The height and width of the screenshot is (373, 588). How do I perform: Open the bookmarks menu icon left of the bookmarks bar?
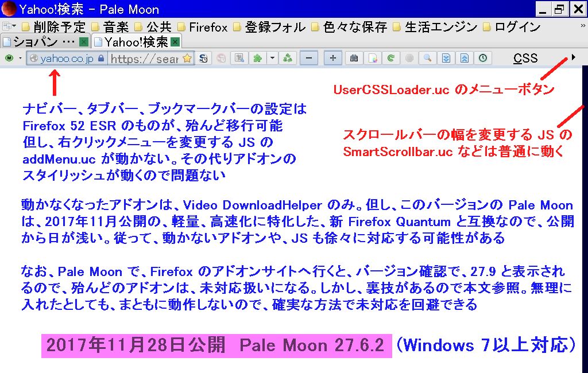[9, 26]
